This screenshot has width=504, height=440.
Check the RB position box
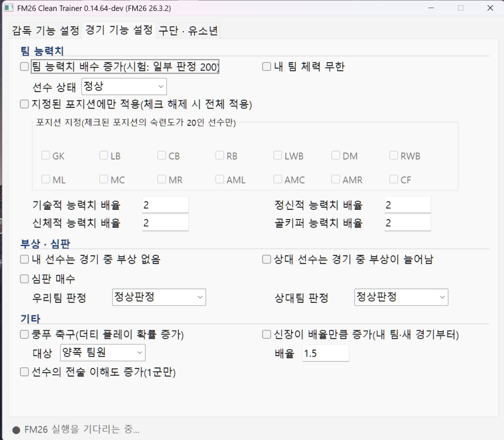pyautogui.click(x=220, y=155)
